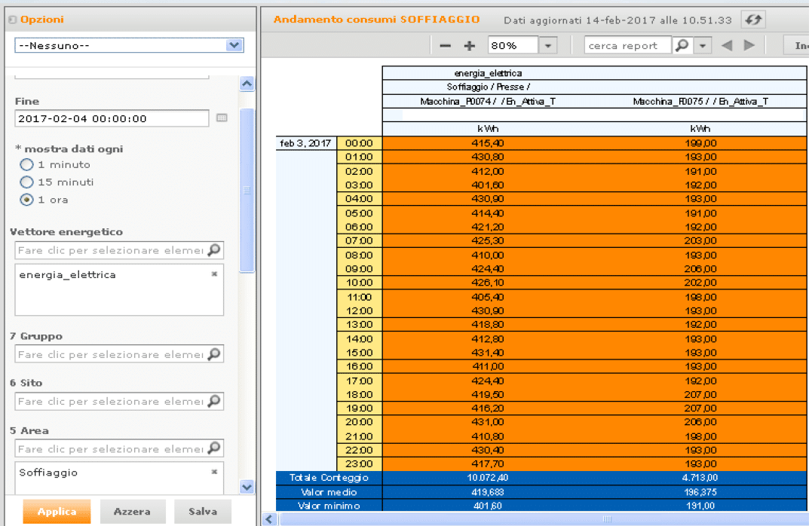
Task: Click the Fine date input field
Action: pos(112,118)
